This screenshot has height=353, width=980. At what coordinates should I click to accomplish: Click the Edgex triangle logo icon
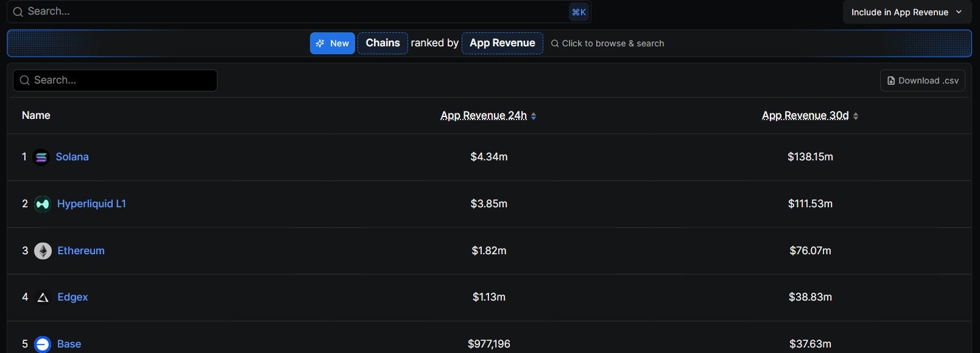[x=43, y=298]
